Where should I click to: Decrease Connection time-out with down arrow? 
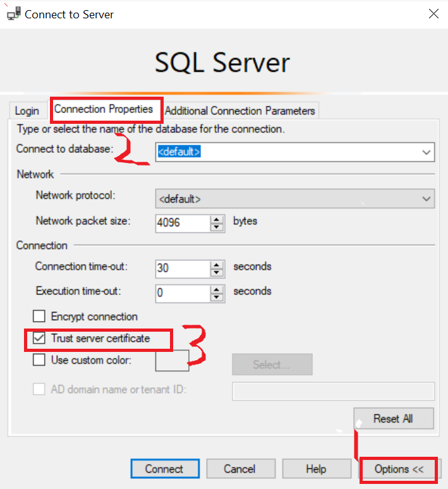(217, 273)
